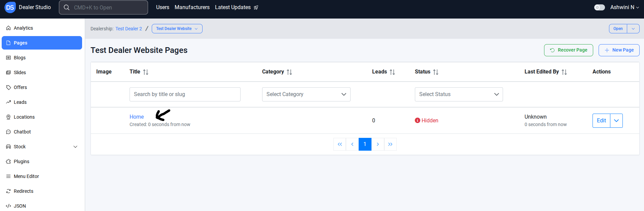Open the Test Dealer Website selector
This screenshot has width=644, height=211.
pos(177,29)
